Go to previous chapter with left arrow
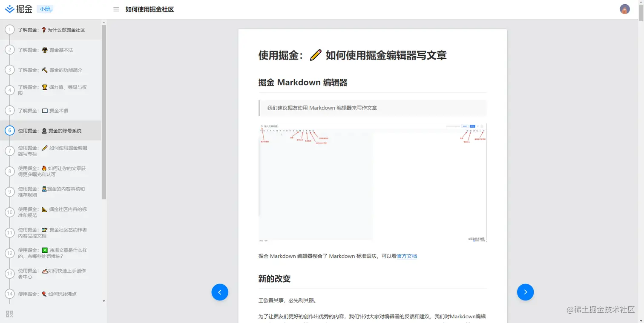Viewport: 644px width, 323px height. [x=220, y=292]
